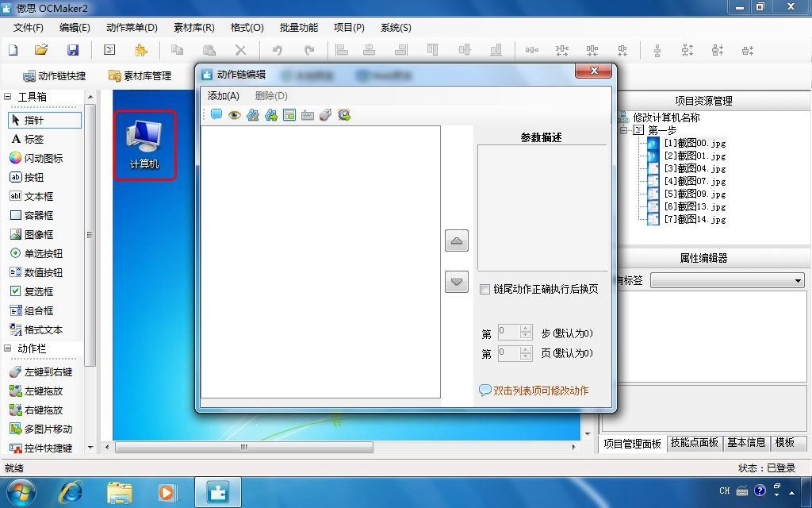Click the clock with arrow icon in dialog toolbar
Screen dimensions: 812x508
pos(344,115)
